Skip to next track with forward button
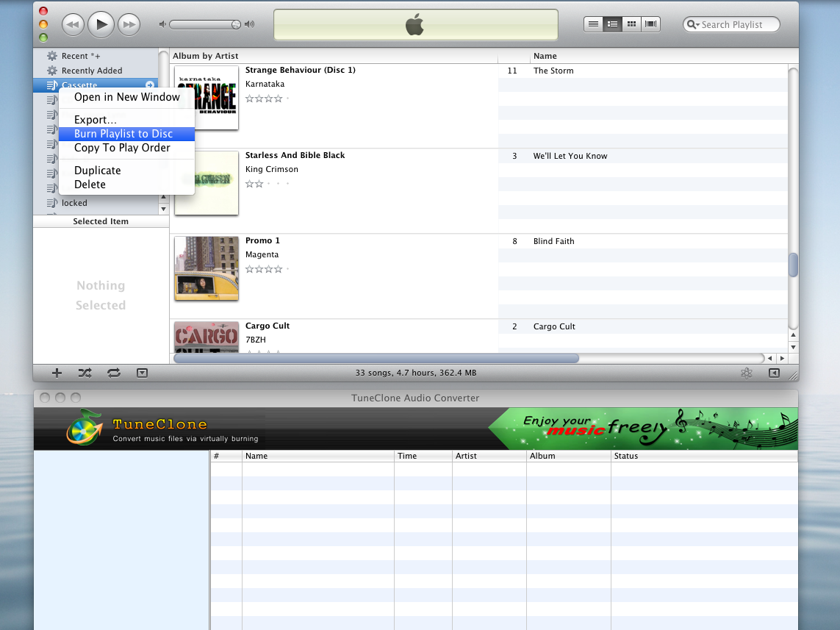840x630 pixels. (x=129, y=25)
